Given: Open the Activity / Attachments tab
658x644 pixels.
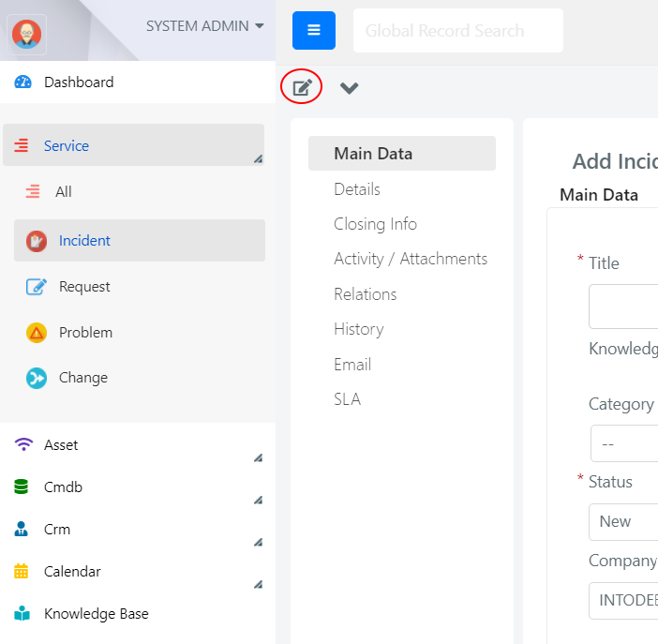Looking at the screenshot, I should (411, 259).
